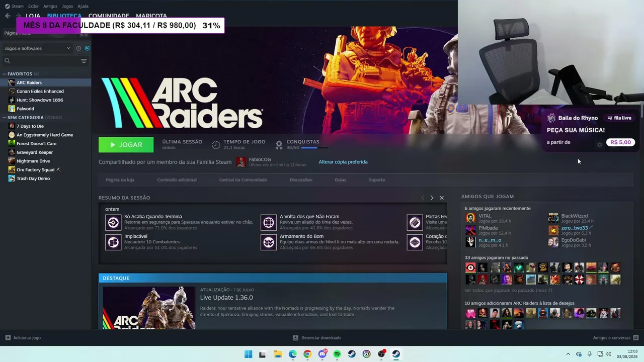Click the download manager icon

click(x=295, y=338)
